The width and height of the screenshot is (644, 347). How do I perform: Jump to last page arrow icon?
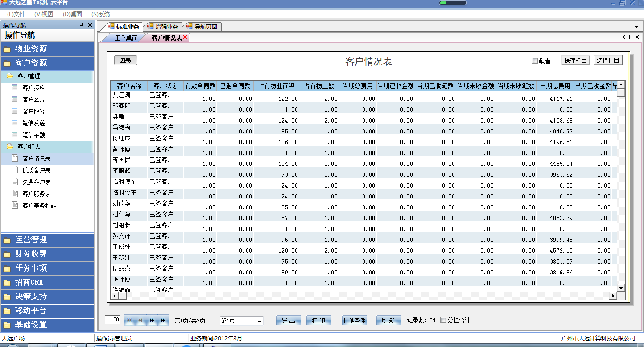click(x=163, y=321)
